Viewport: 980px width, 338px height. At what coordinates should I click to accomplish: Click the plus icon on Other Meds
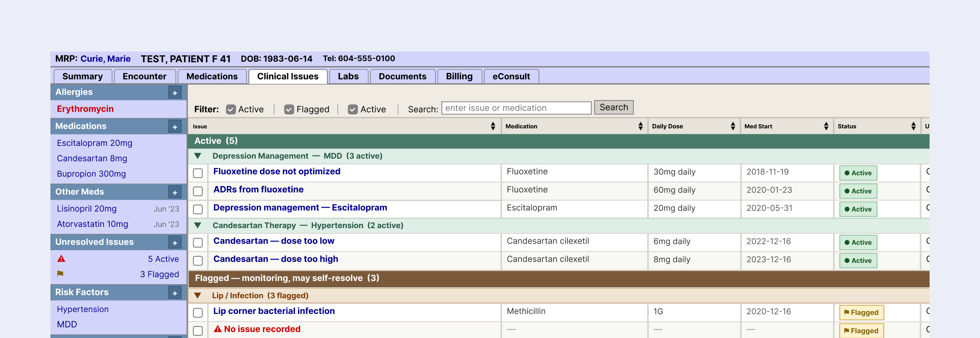point(175,192)
